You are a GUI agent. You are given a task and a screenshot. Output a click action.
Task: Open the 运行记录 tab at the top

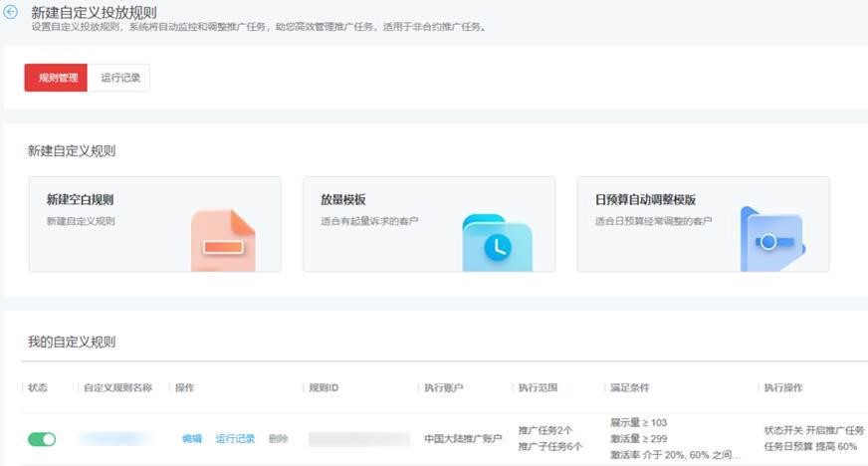click(118, 78)
